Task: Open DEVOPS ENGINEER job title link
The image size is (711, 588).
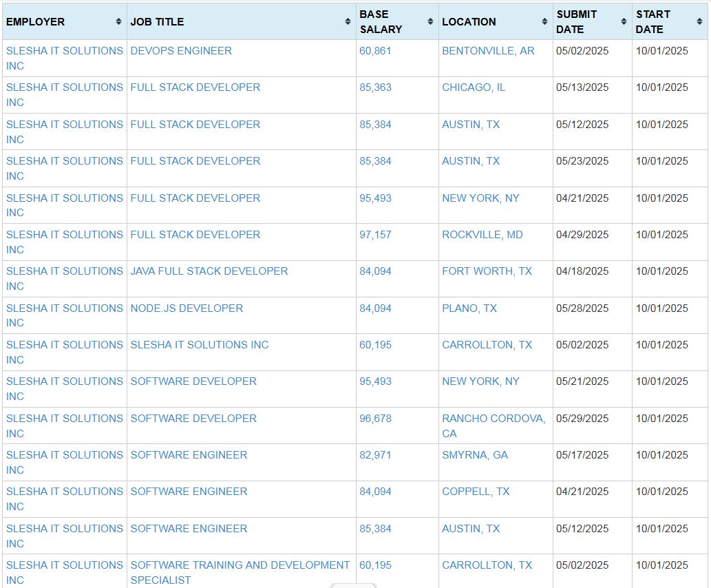Action: click(181, 51)
